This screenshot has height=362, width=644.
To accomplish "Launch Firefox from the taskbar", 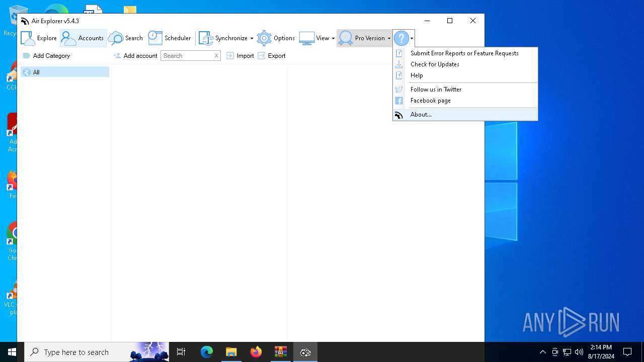I will [x=256, y=352].
